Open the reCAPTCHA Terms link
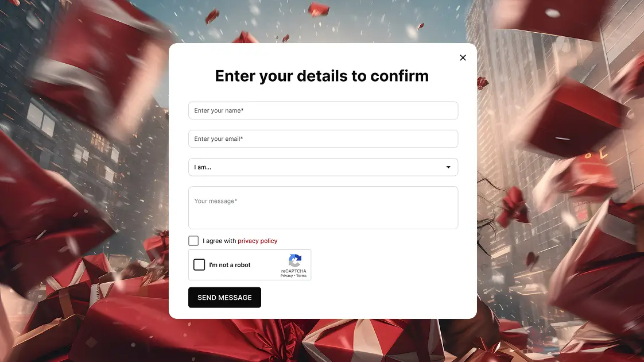This screenshot has height=362, width=644. [x=301, y=276]
